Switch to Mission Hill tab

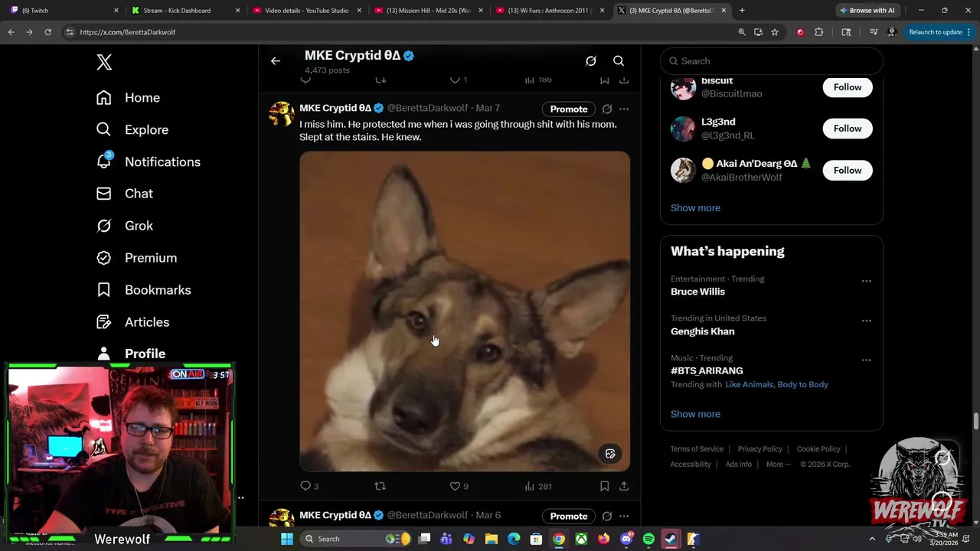tap(428, 11)
